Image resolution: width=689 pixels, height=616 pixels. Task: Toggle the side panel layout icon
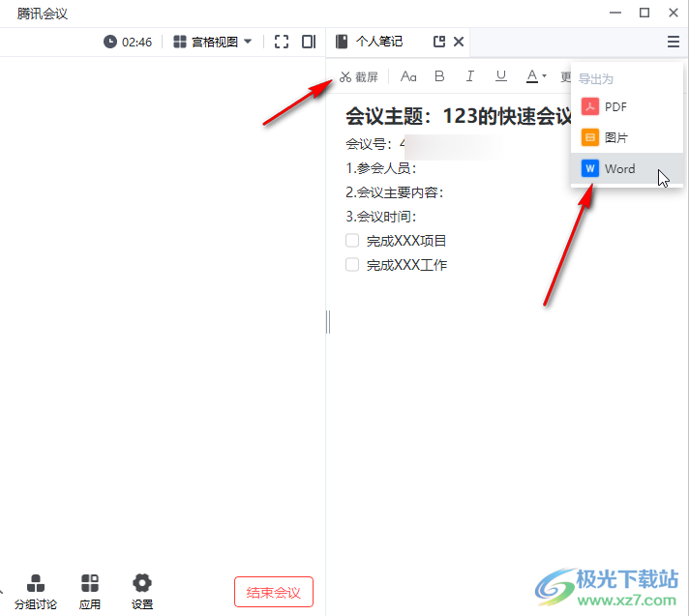(309, 42)
